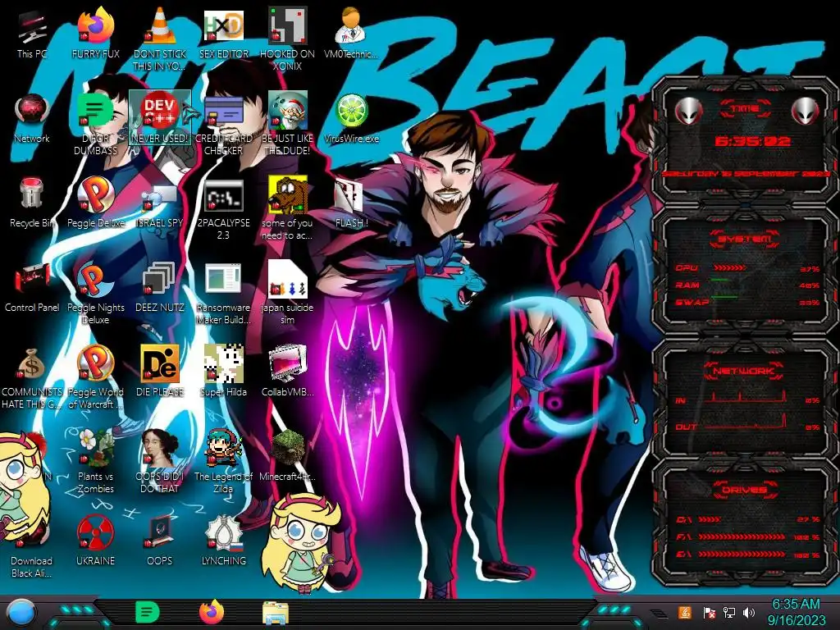
Task: Open the Dev-C++ NEVER USED! icon
Action: (x=160, y=118)
